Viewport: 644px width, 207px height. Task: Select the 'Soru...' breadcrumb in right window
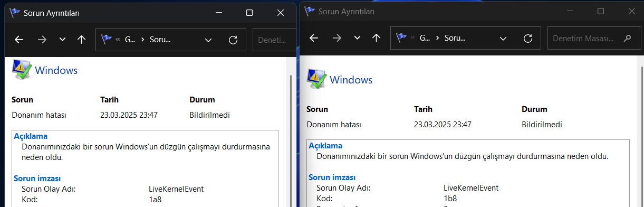(455, 38)
